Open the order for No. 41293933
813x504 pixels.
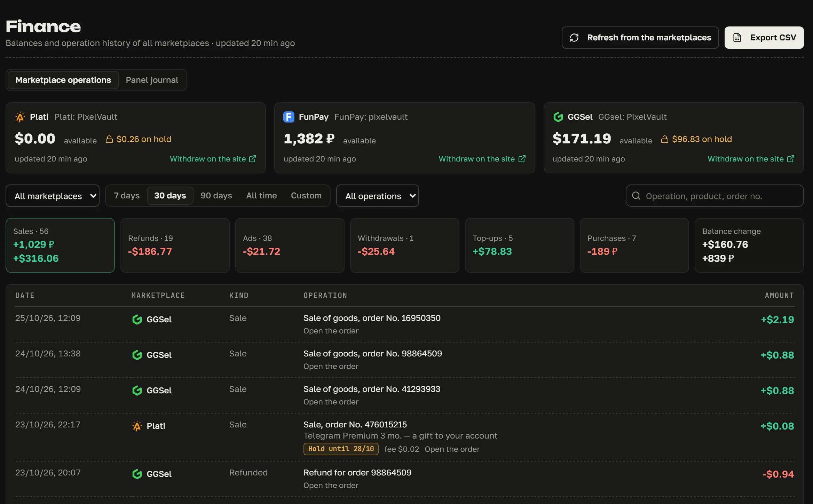(331, 402)
